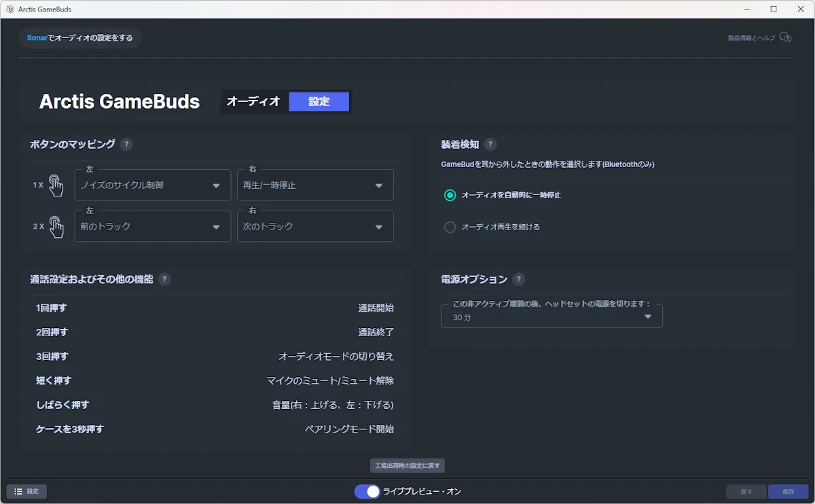
Task: Open the 30 分 power-off timer dropdown
Action: pyautogui.click(x=551, y=316)
